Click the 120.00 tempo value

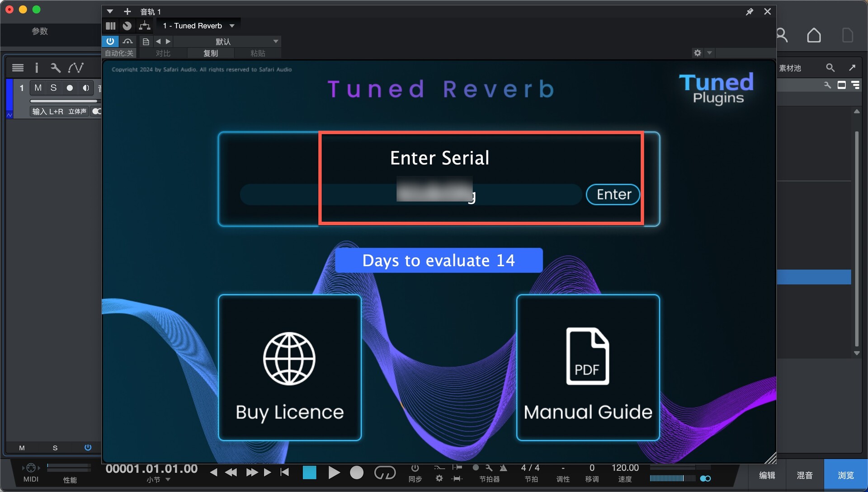point(625,468)
